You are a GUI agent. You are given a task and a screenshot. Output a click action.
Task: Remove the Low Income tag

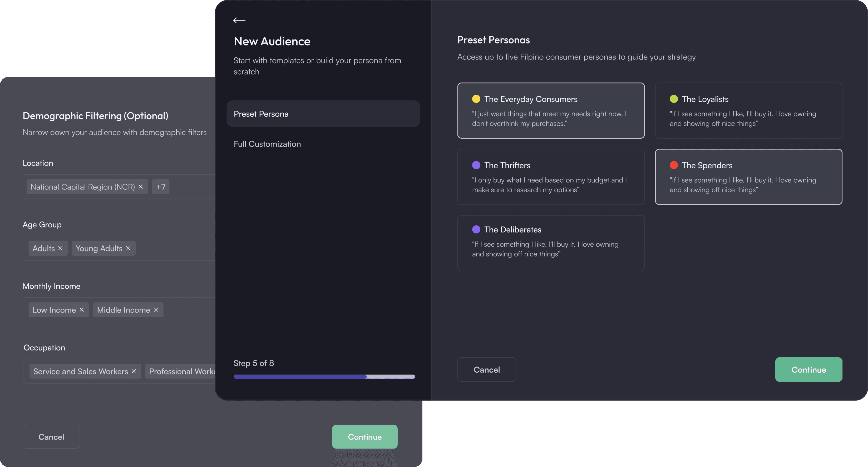coord(82,310)
